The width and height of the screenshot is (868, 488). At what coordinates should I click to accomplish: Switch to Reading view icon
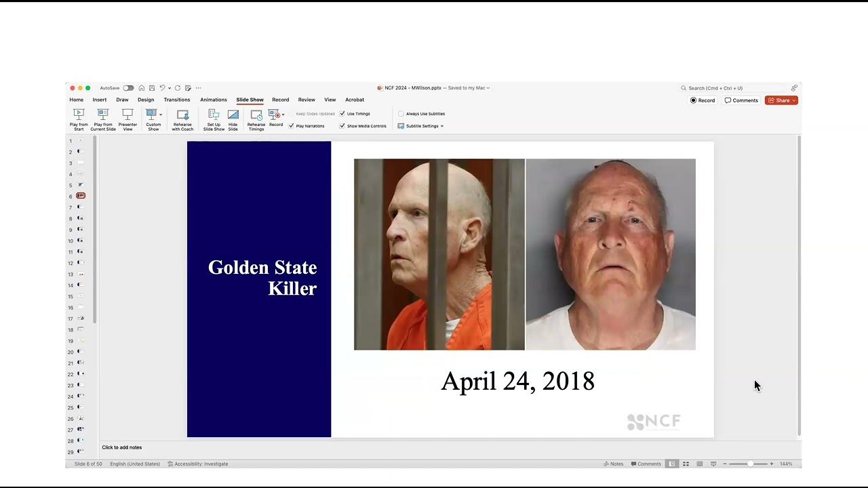(x=700, y=464)
